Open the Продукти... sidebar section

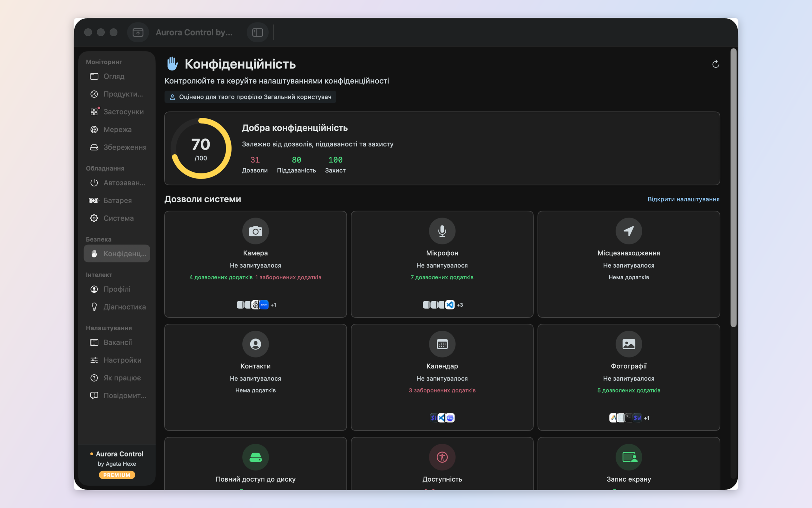point(117,94)
